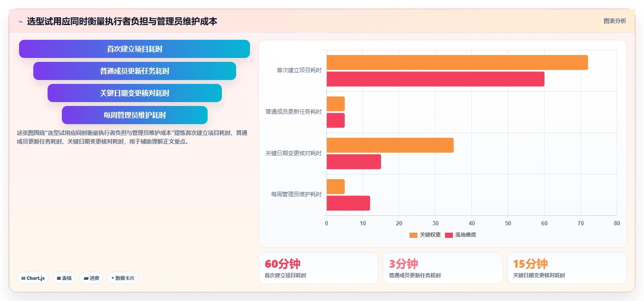Click the red 落地难度 legend color box
Viewport: 644px width, 301px height.
click(449, 235)
